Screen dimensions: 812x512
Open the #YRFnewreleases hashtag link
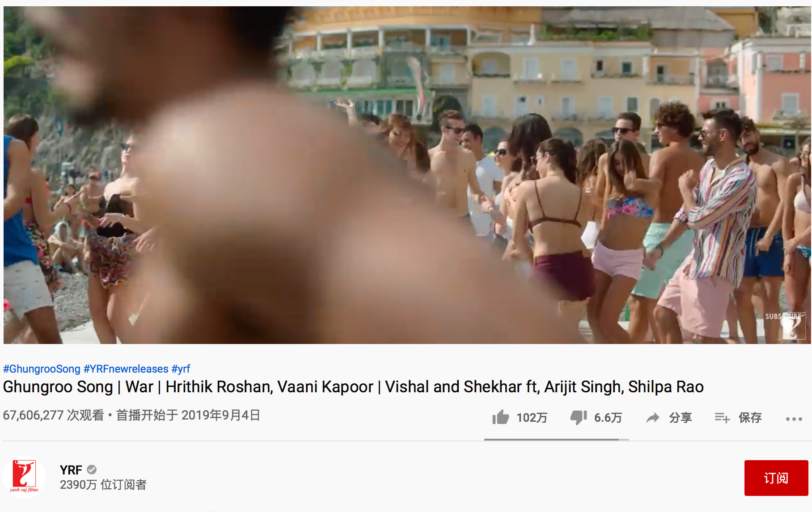pos(126,369)
